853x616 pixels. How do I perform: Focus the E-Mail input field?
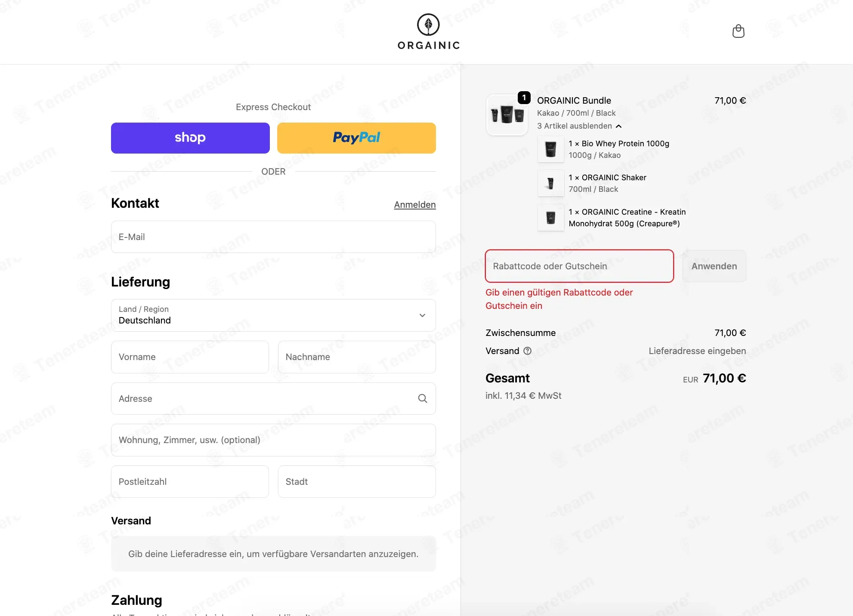[273, 237]
